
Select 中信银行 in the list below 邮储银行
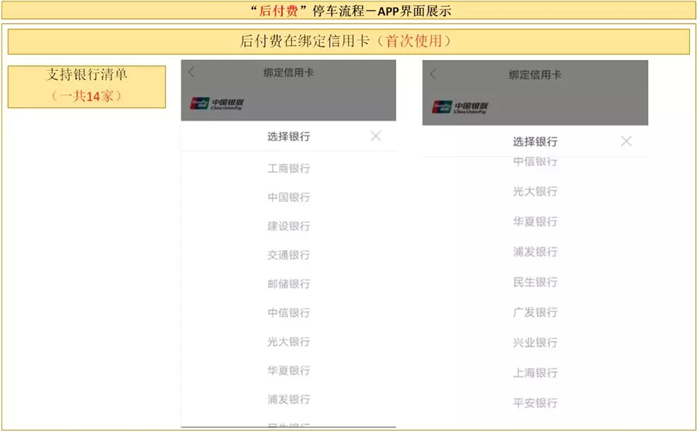288,313
